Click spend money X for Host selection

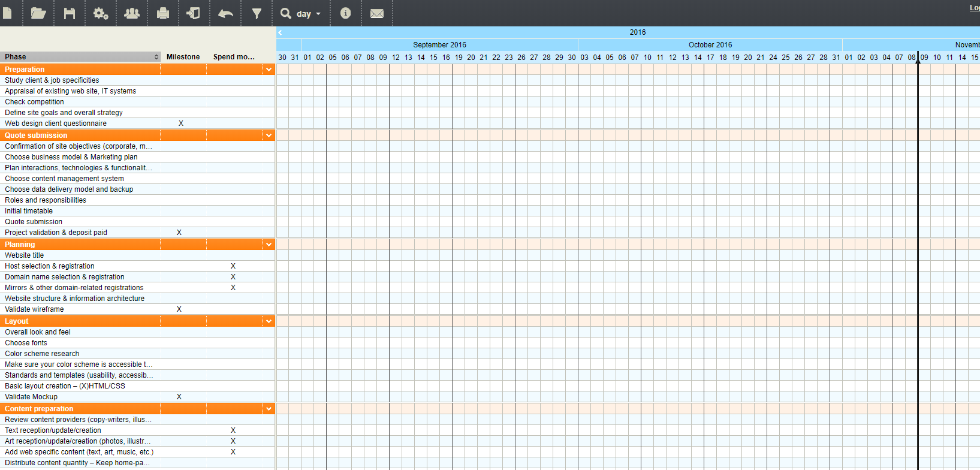[233, 266]
